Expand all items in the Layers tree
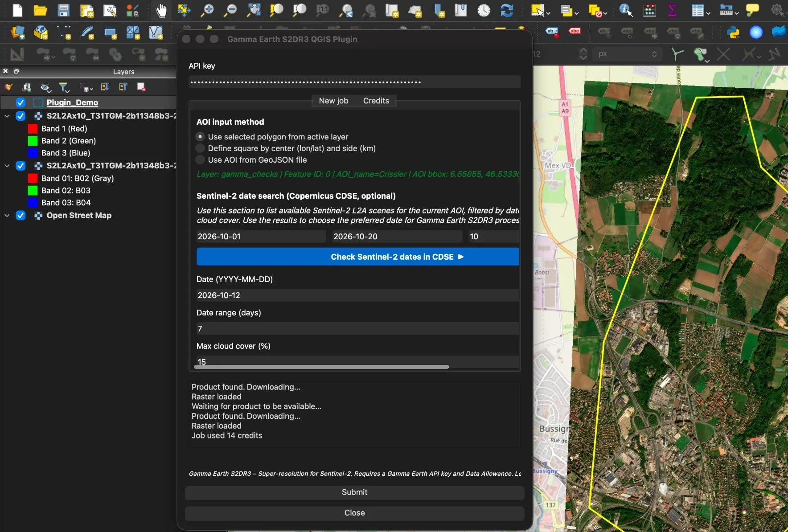788x532 pixels. tap(105, 87)
